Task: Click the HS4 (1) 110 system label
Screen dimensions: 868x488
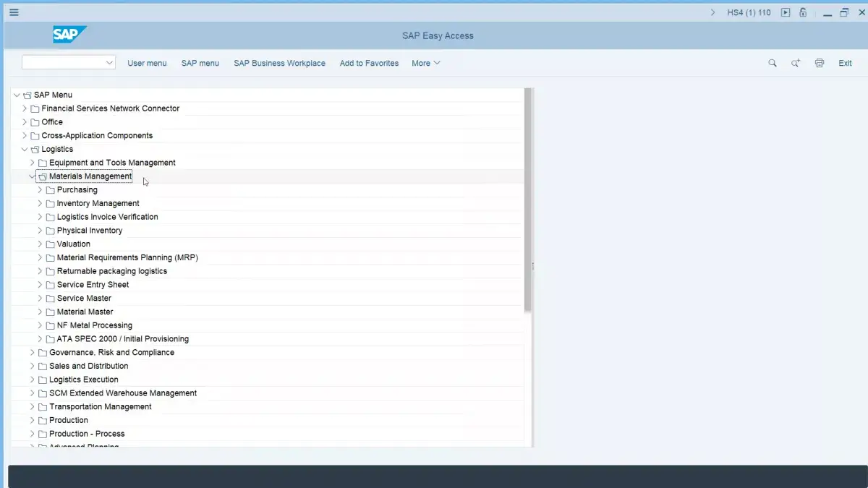Action: click(749, 12)
